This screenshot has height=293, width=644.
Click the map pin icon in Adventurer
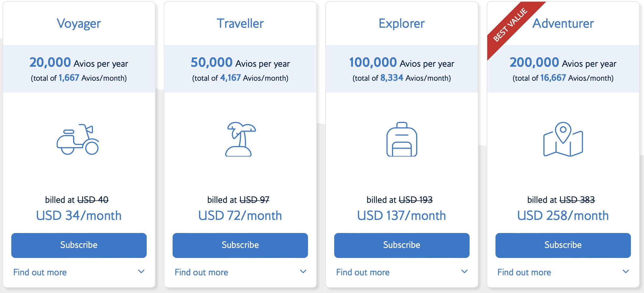click(563, 139)
